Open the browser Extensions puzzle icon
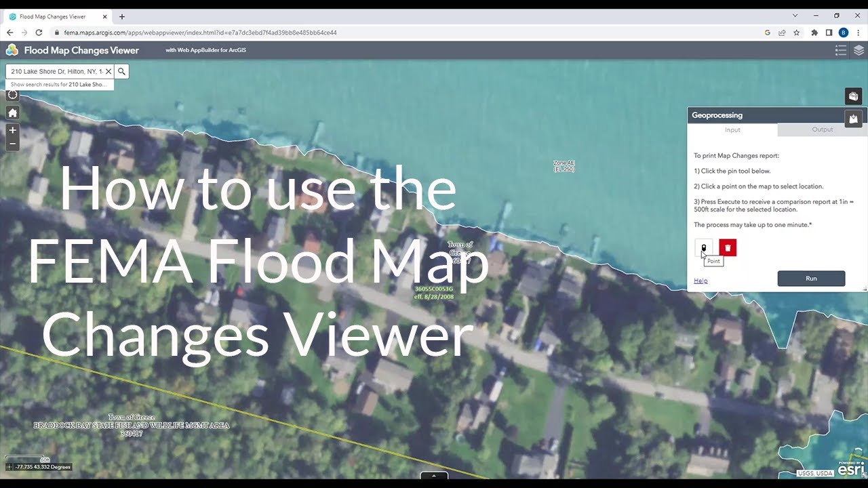The width and height of the screenshot is (868, 488). coord(814,33)
